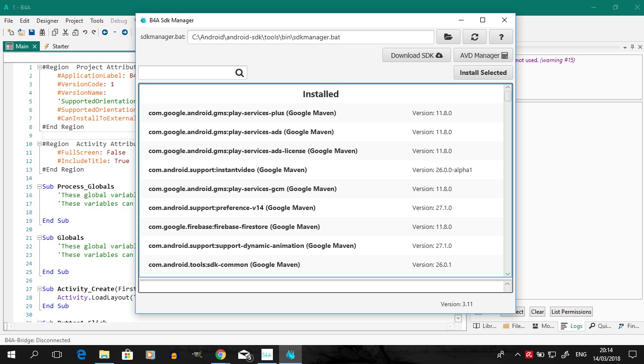Click the undo arrow in B4A toolbar
The height and width of the screenshot is (364, 644).
click(85, 32)
